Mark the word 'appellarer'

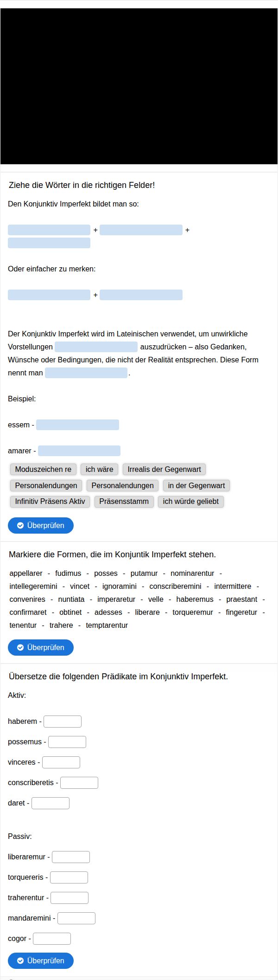[26, 573]
